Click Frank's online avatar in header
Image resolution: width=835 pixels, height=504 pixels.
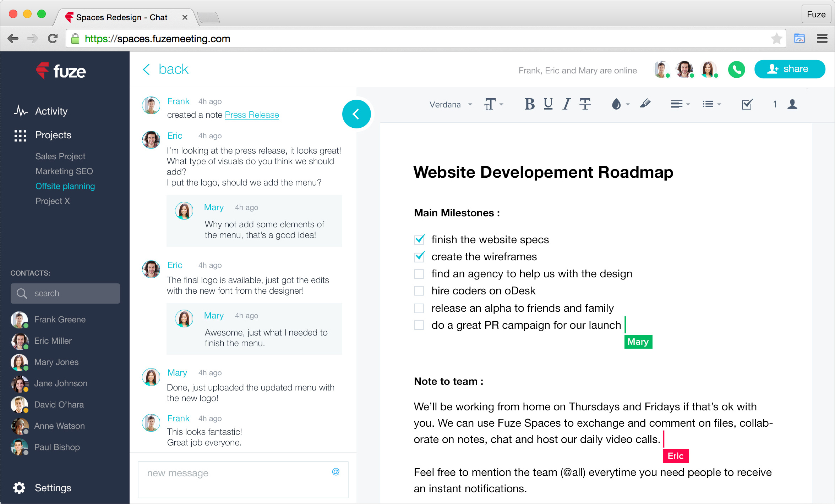(661, 69)
